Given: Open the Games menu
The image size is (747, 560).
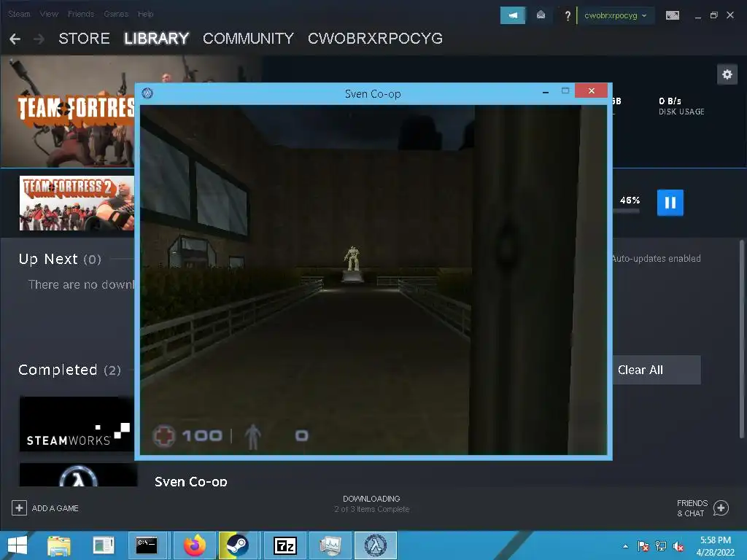Looking at the screenshot, I should [x=116, y=15].
